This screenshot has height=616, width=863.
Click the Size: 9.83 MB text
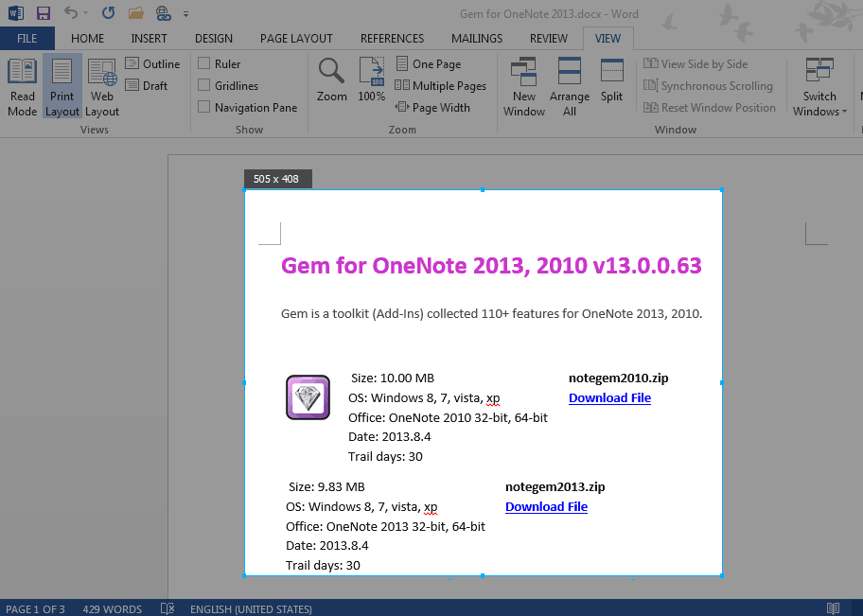point(326,486)
